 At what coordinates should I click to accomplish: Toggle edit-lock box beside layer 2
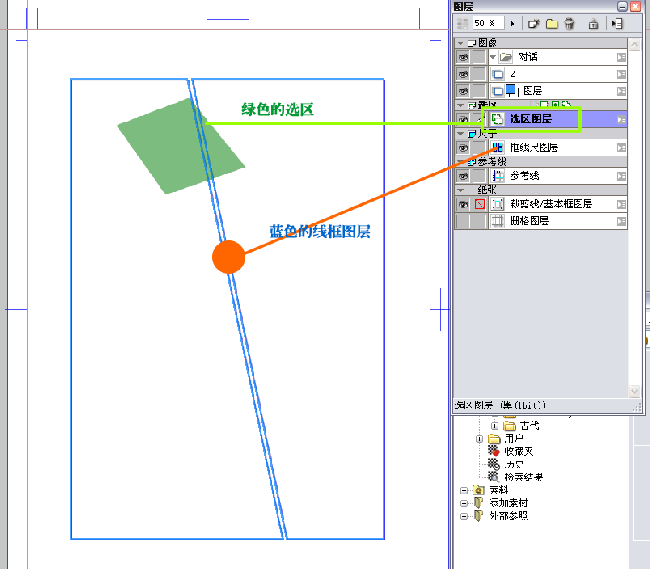point(479,74)
